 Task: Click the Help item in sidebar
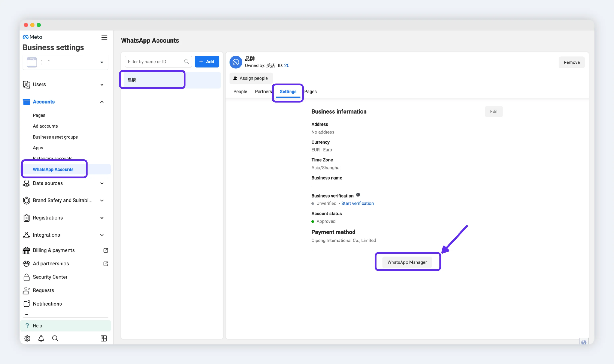click(65, 326)
